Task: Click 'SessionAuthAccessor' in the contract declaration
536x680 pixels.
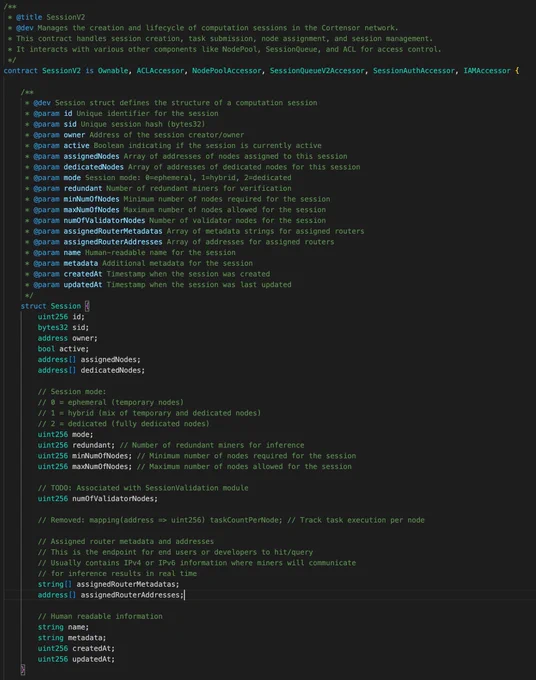Action: coord(414,71)
